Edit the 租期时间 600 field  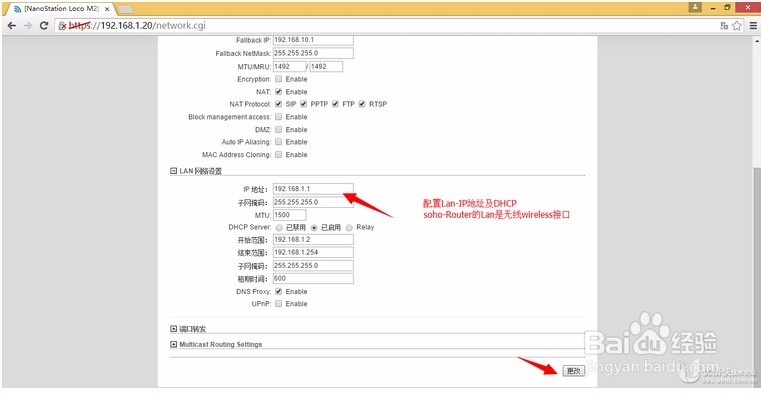click(313, 278)
